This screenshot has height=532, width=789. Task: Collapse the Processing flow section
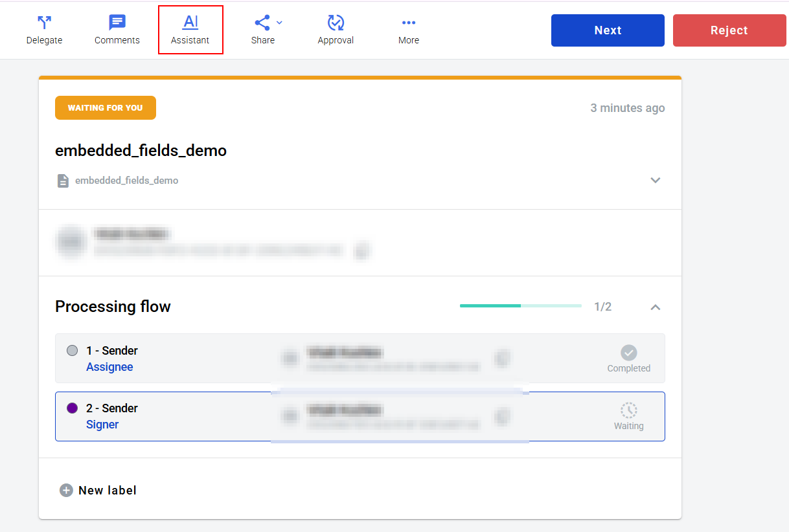pos(655,307)
